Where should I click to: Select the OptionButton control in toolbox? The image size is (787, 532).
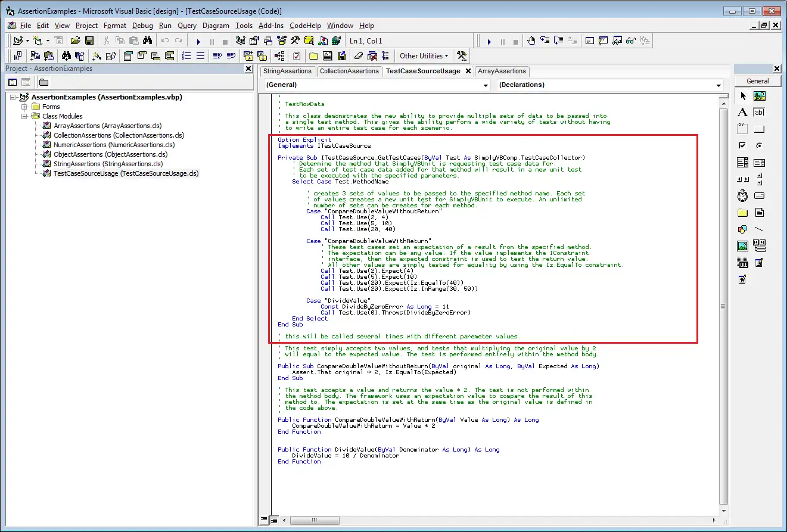(x=759, y=145)
